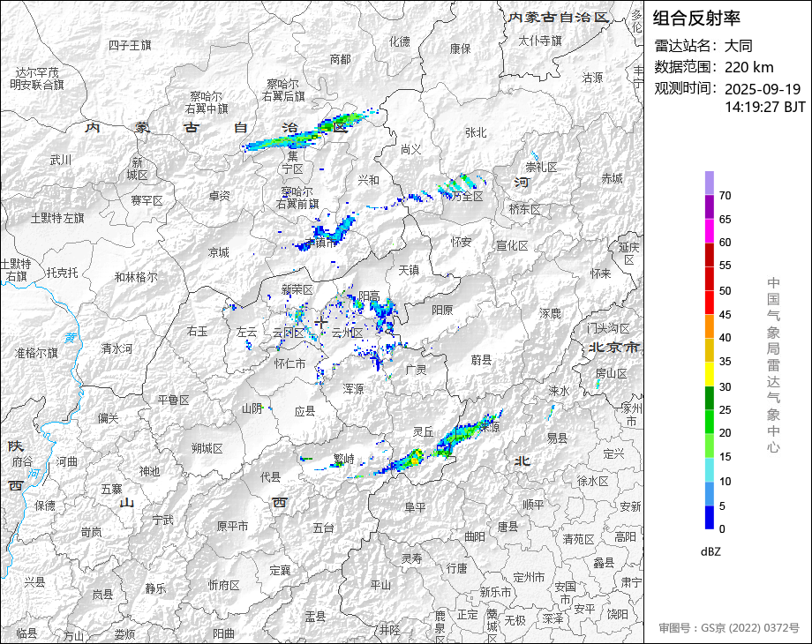This screenshot has width=812, height=644.
Task: Select the data range value 220 km
Action: pyautogui.click(x=748, y=67)
